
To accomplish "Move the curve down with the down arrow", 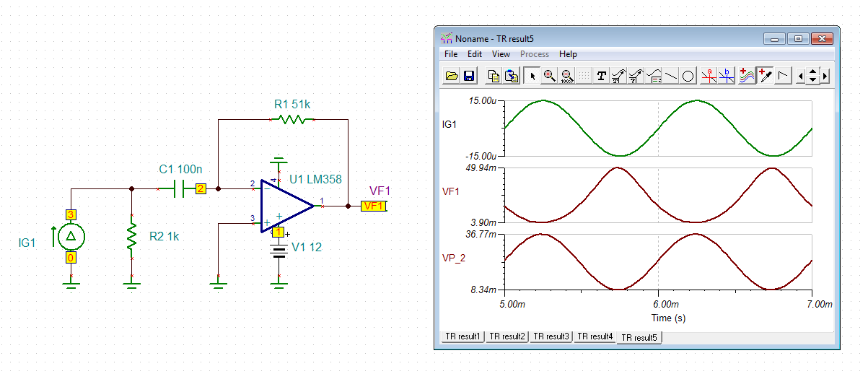I will coord(813,79).
